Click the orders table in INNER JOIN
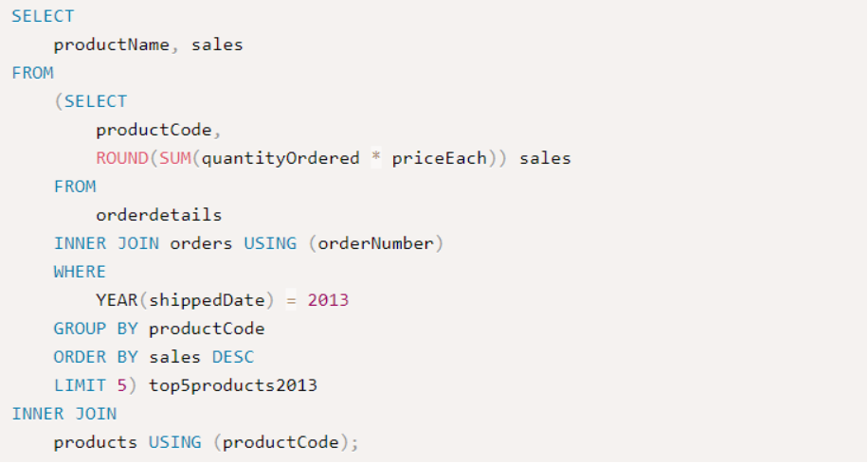 pos(202,243)
